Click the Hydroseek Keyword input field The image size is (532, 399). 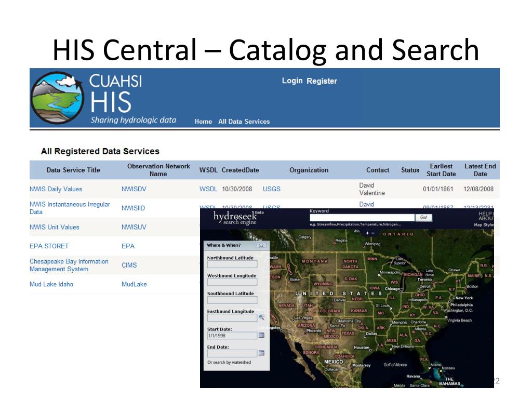pyautogui.click(x=362, y=218)
